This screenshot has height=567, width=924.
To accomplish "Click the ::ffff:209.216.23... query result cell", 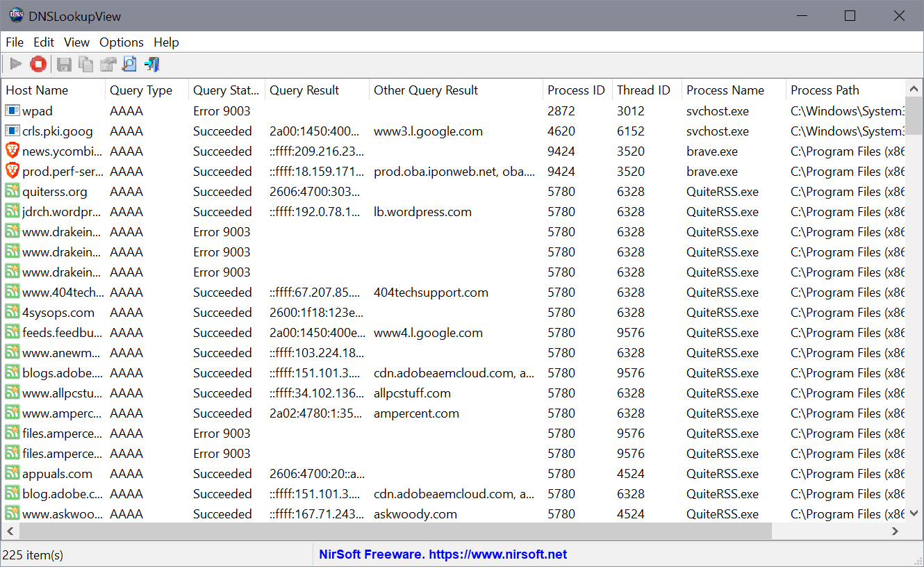I will pos(317,151).
